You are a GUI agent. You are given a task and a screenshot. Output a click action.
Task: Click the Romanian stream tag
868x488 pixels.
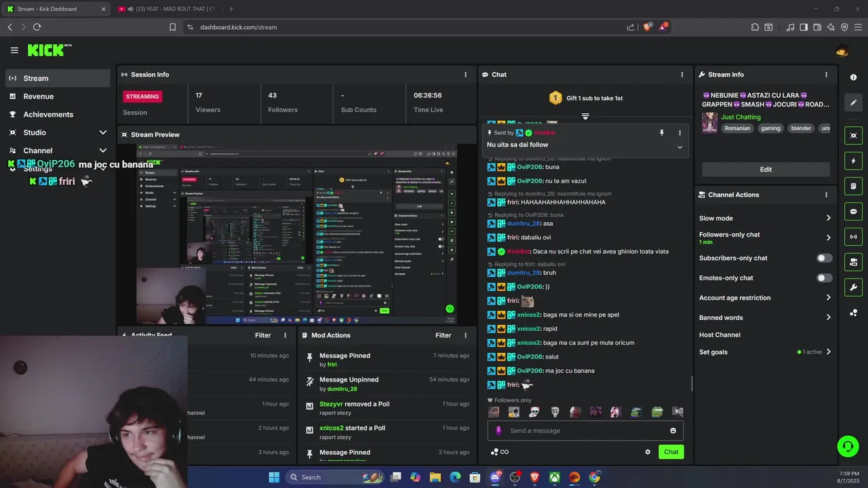[x=737, y=128]
